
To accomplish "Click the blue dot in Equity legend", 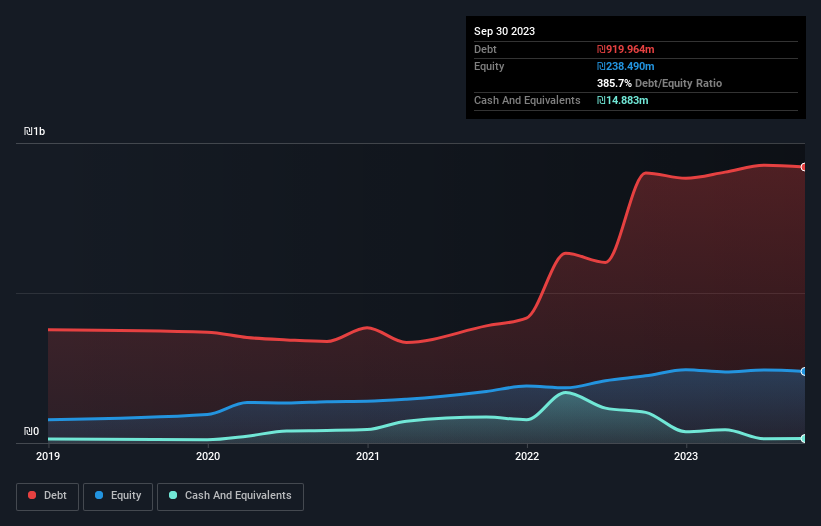I will (99, 495).
